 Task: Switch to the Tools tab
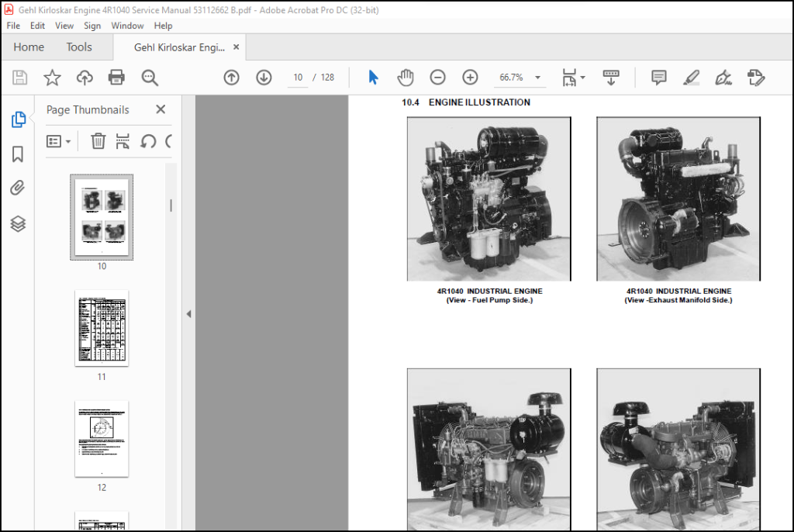pos(79,47)
